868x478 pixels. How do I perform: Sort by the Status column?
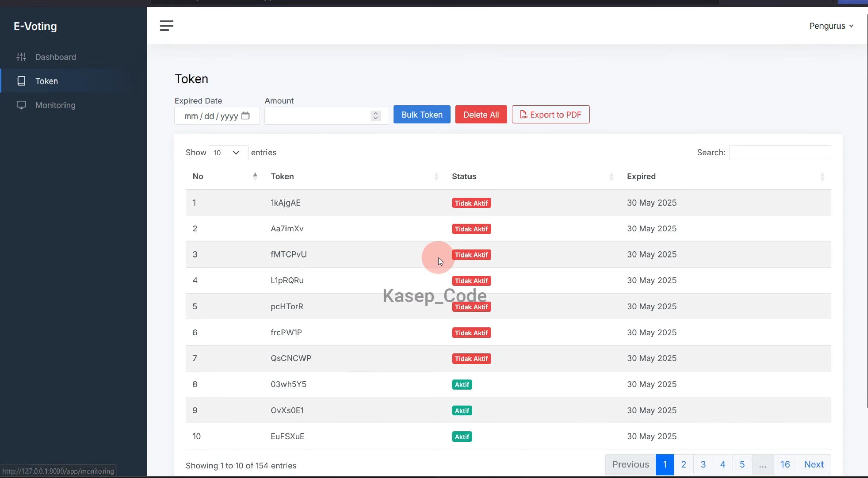pyautogui.click(x=532, y=176)
